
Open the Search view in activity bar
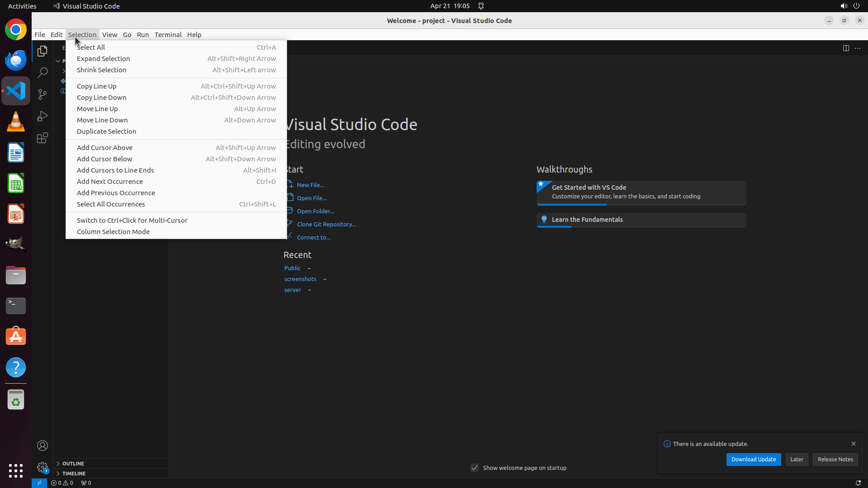pos(42,72)
